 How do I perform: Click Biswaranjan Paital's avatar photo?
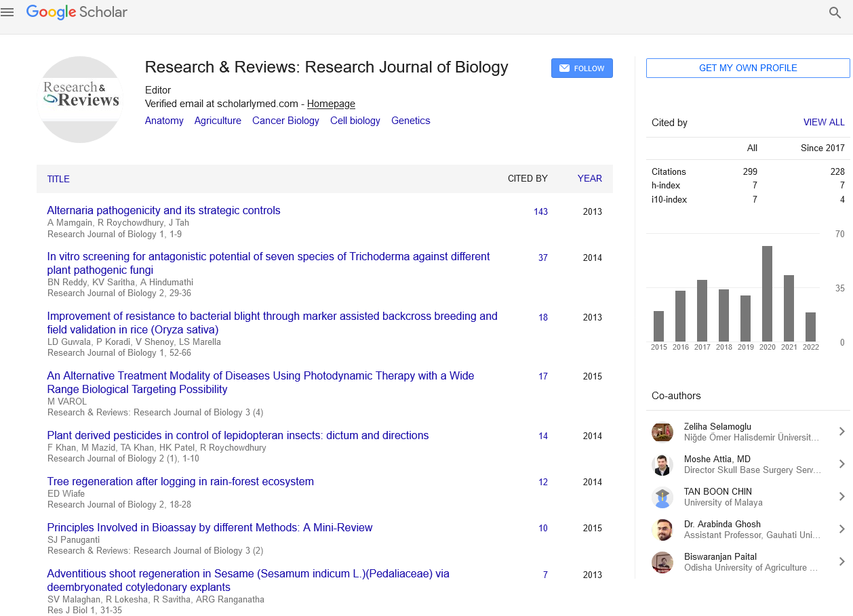coord(662,562)
